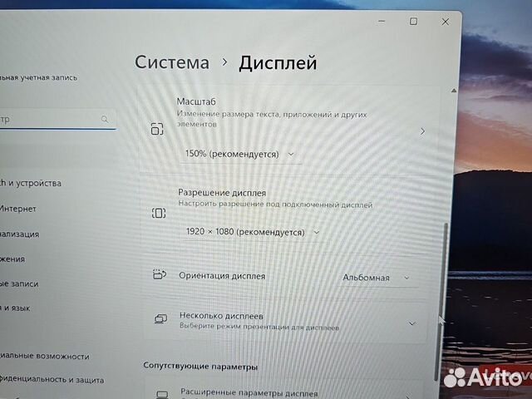Click the Масштаб heading text
Image resolution: width=532 pixels, height=399 pixels.
tap(196, 101)
